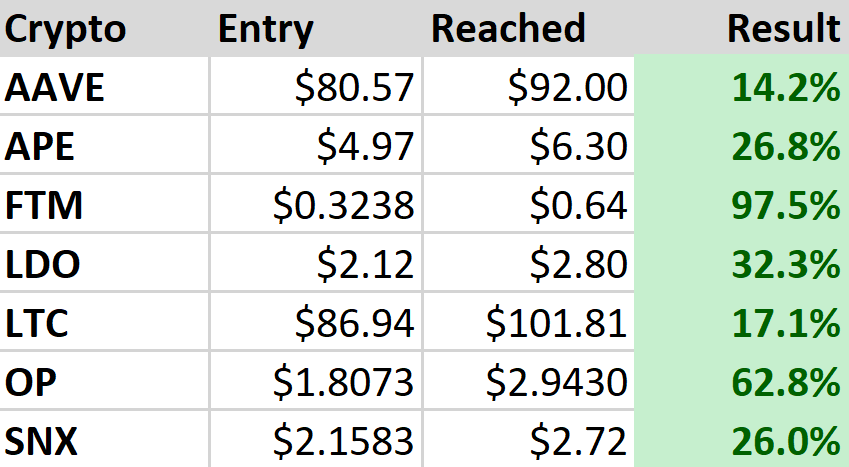Click LTC reached price $101.81
This screenshot has width=849, height=467.
coord(557,323)
